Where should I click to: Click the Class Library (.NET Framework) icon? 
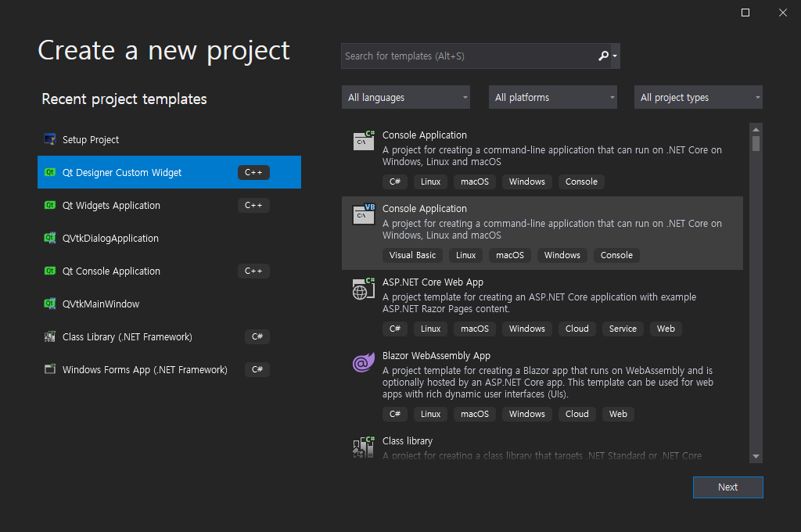50,336
